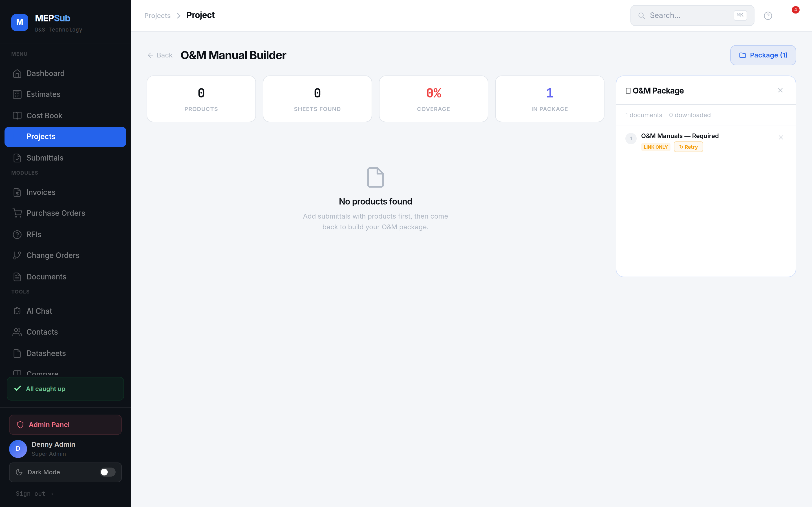Open the Admin Panel
The width and height of the screenshot is (812, 507).
click(x=49, y=424)
